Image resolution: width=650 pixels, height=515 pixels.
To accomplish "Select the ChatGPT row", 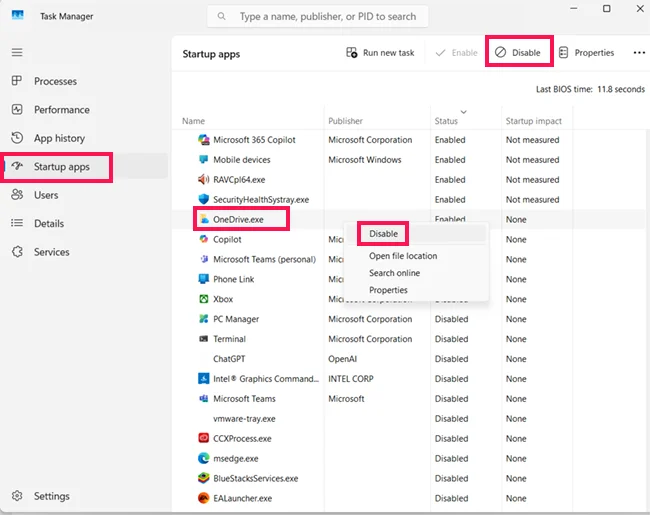I will tap(408, 359).
